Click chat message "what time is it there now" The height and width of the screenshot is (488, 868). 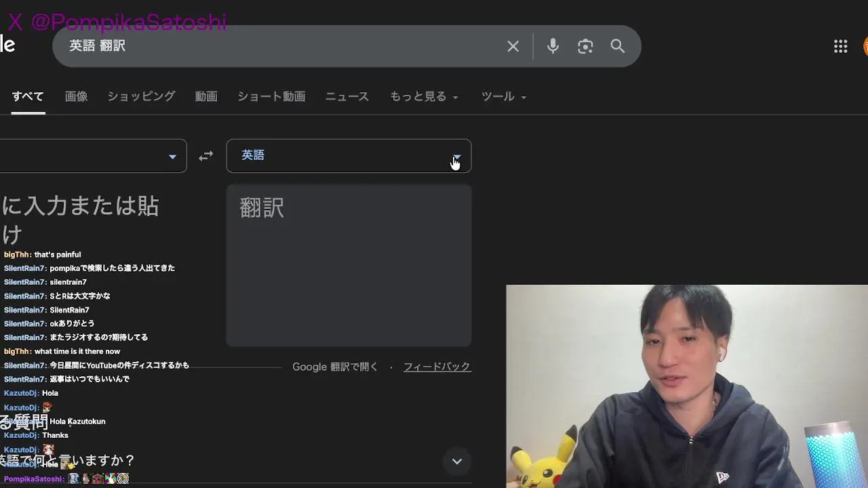click(77, 352)
